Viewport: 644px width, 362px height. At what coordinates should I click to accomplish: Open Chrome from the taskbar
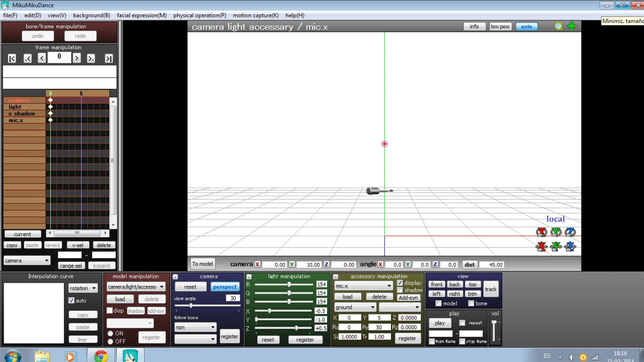point(101,356)
